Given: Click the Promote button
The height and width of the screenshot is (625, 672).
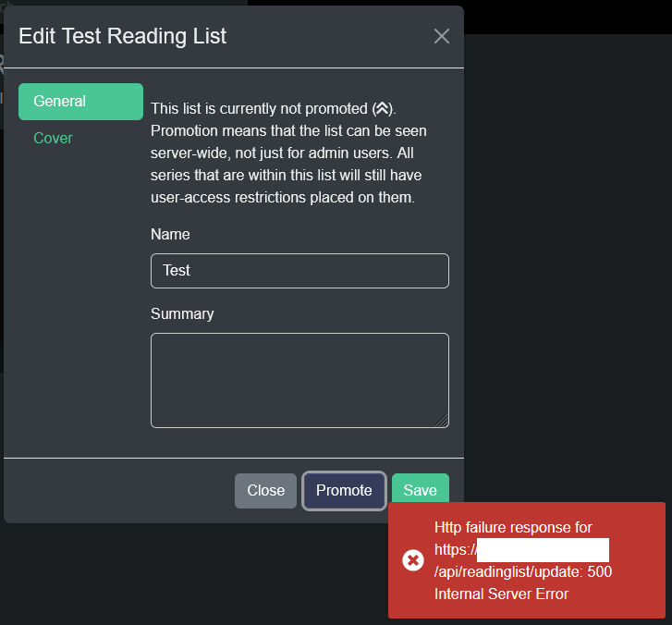Looking at the screenshot, I should (344, 490).
